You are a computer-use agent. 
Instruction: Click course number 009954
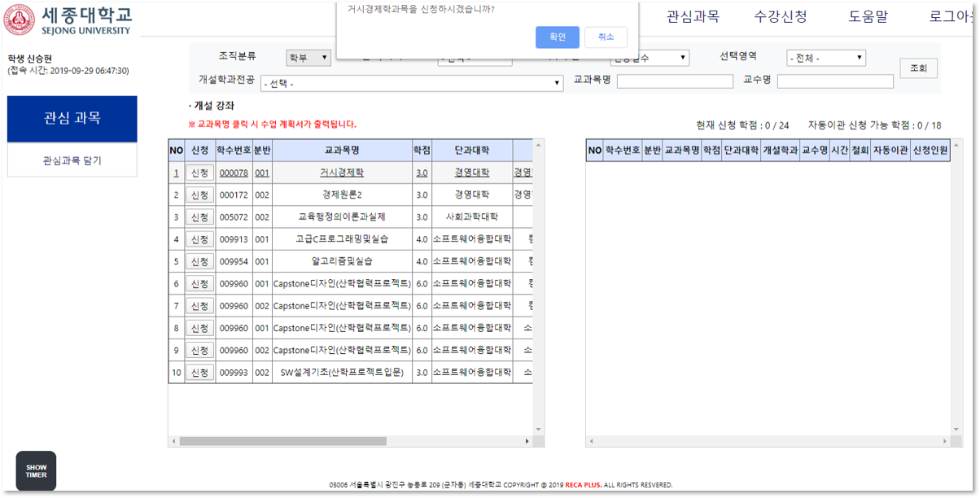coord(234,261)
